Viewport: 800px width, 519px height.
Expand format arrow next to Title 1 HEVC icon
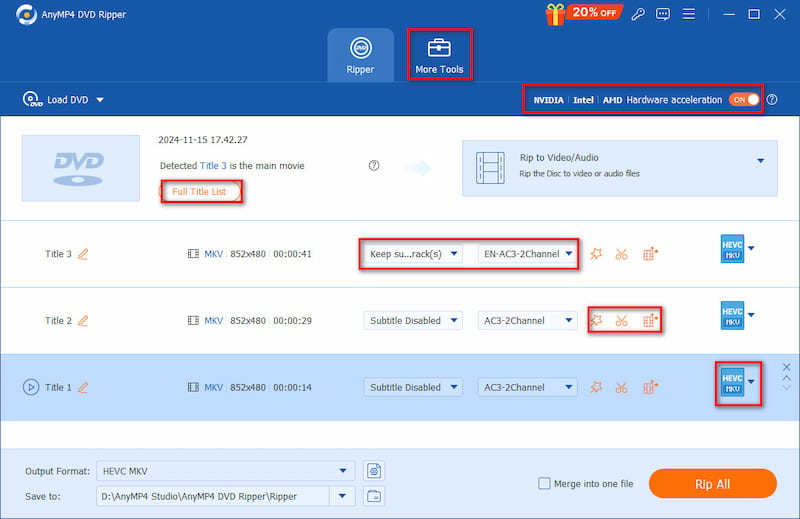coord(751,382)
